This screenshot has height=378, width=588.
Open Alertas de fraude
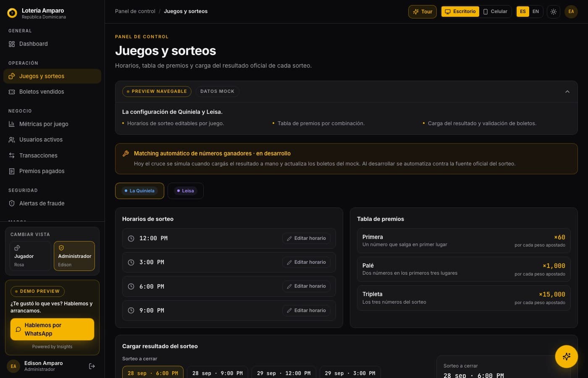pos(52,204)
